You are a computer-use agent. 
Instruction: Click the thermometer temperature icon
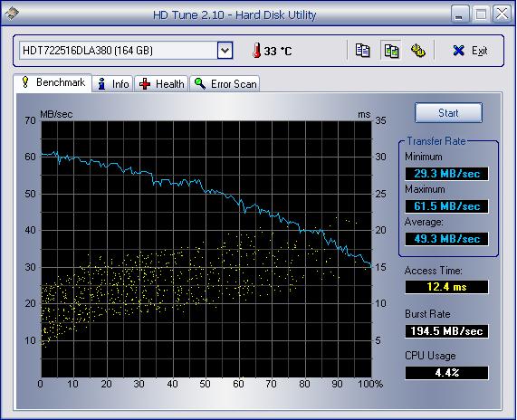(256, 51)
